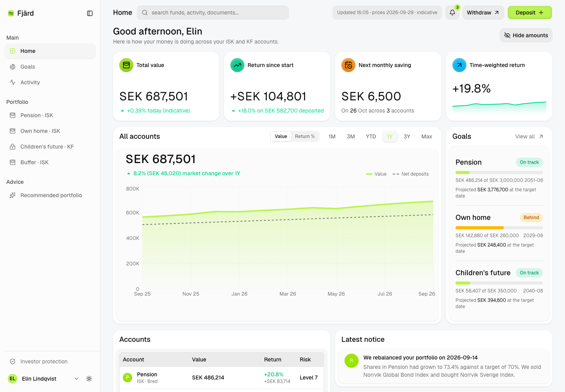
Task: Select the 1M time range
Action: [x=332, y=136]
